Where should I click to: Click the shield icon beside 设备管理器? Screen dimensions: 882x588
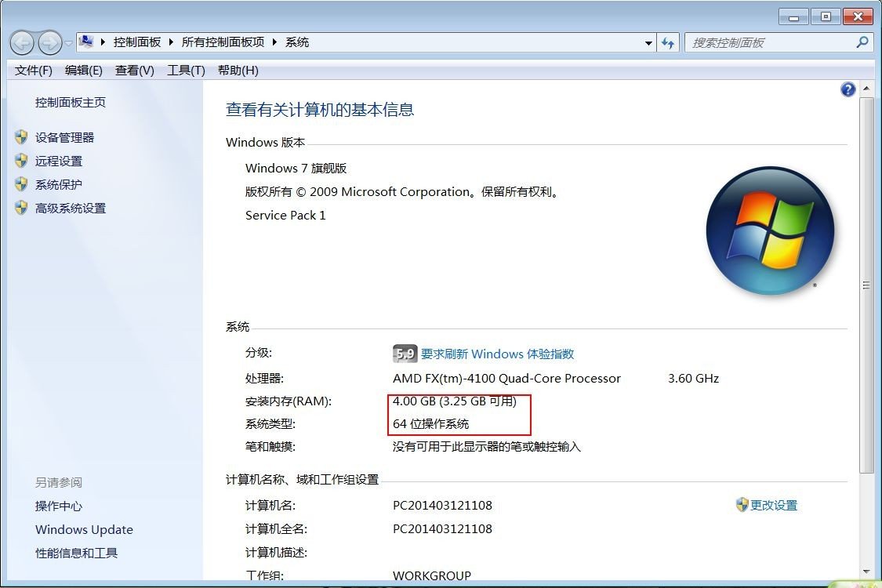[21, 137]
